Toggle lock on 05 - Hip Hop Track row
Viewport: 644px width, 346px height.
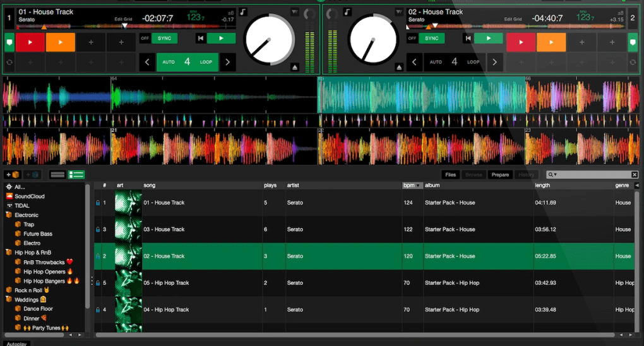(x=98, y=283)
